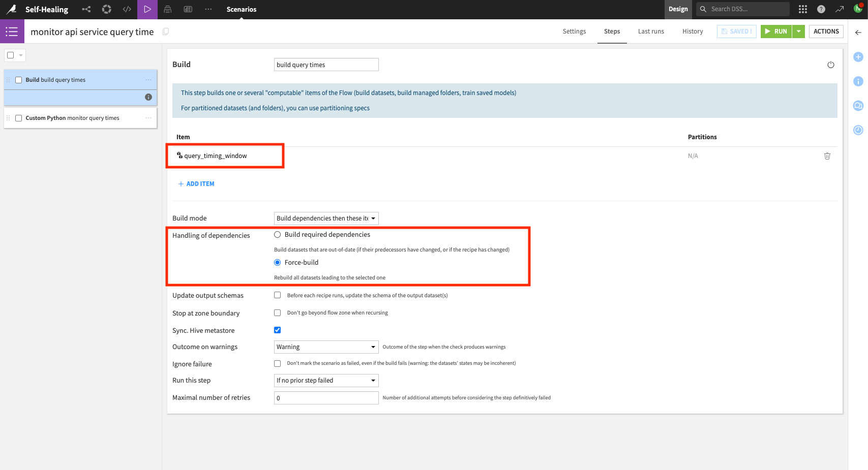The image size is (868, 470).
Task: Open the activity clock icon on right sidebar
Action: (x=858, y=130)
